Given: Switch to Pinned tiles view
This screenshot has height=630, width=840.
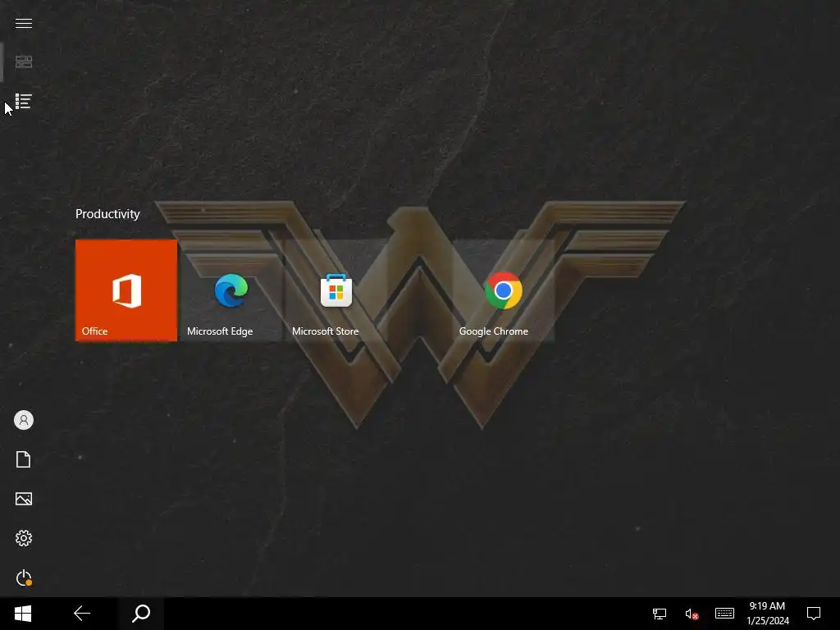Looking at the screenshot, I should 24,62.
